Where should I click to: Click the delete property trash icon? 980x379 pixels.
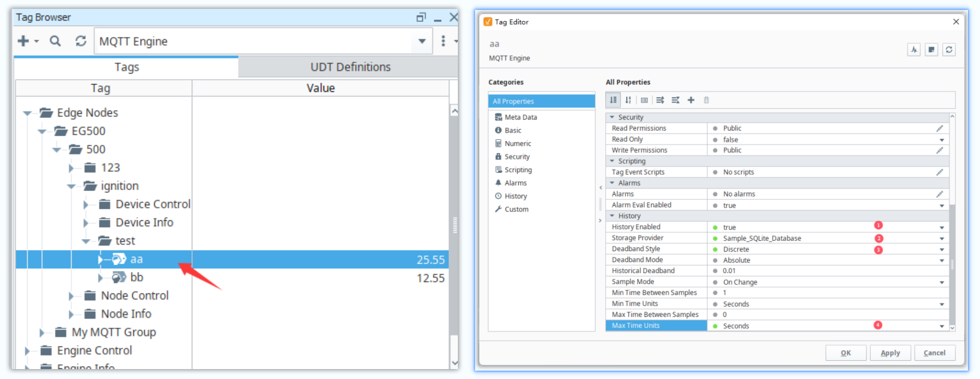[x=706, y=100]
